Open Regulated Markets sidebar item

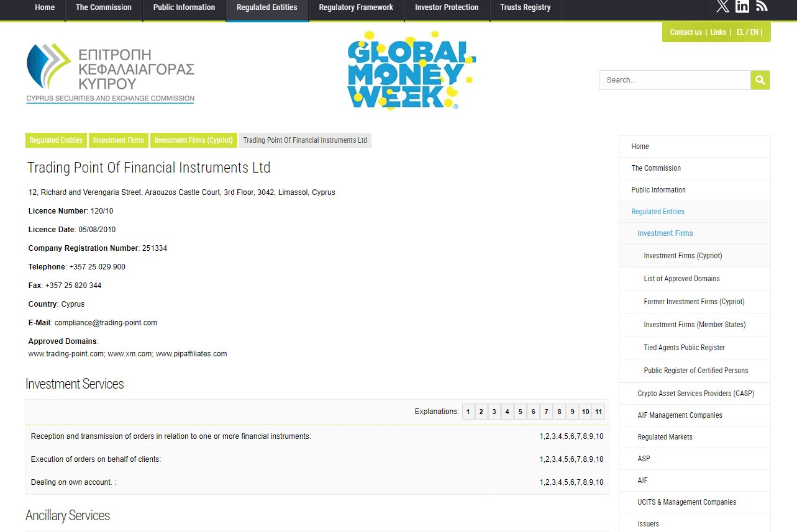[695, 437]
